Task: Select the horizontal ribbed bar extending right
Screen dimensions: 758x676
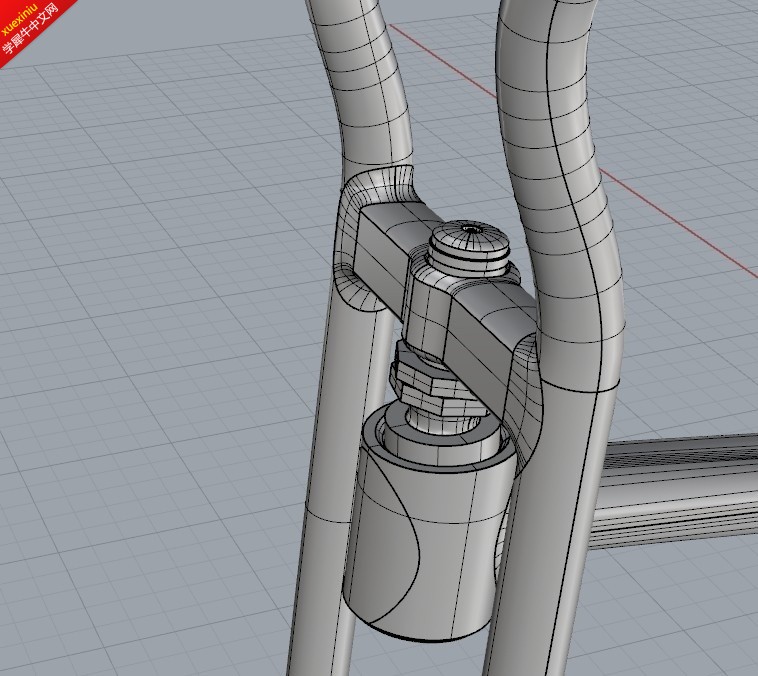Action: pyautogui.click(x=674, y=491)
